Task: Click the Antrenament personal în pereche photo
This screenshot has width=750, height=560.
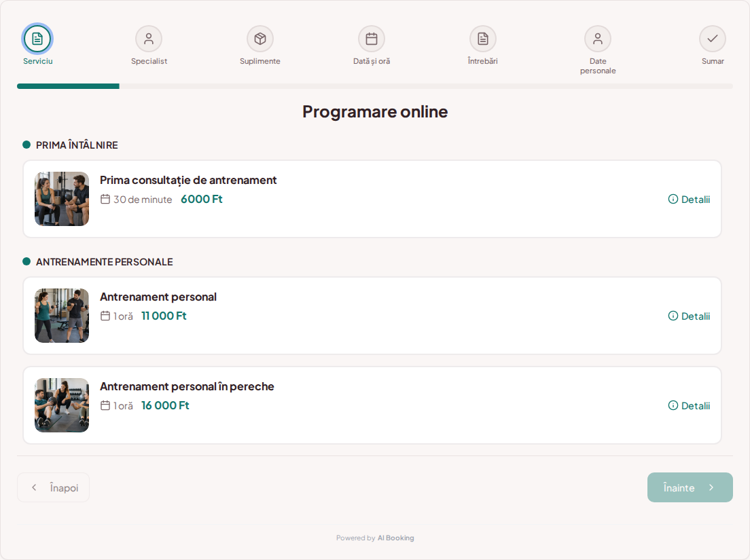Action: tap(62, 405)
